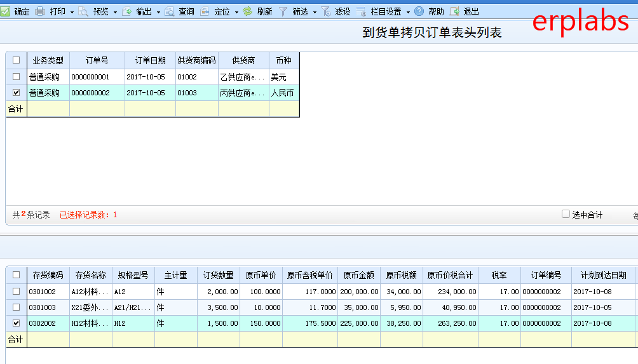Screen dimensions: 638x364
Task: Click inventory name H12材料...
Action: point(91,323)
